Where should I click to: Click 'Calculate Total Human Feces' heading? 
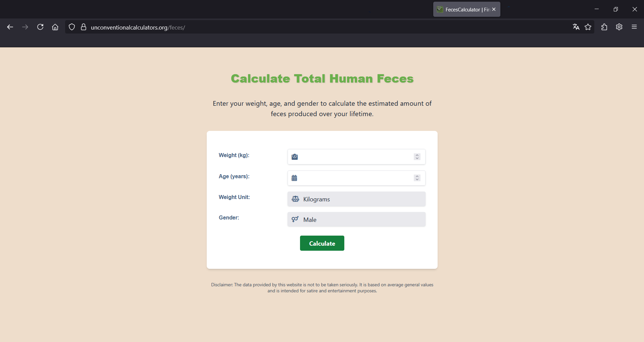click(x=322, y=79)
